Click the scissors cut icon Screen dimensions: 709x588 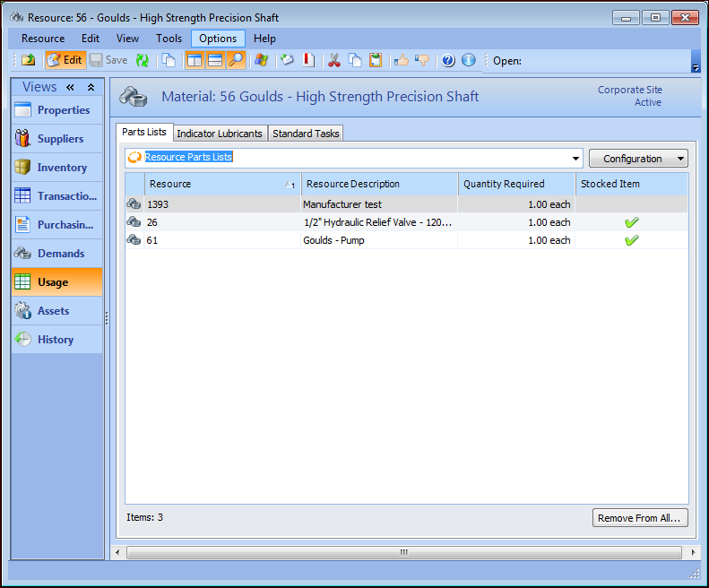point(333,60)
